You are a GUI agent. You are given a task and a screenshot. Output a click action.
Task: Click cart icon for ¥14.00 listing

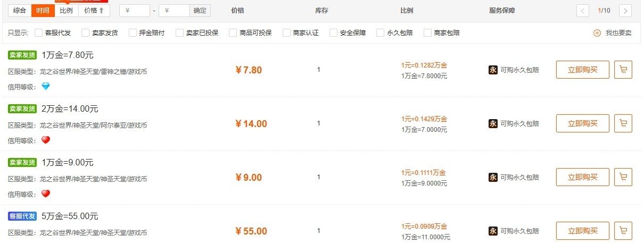tap(623, 123)
